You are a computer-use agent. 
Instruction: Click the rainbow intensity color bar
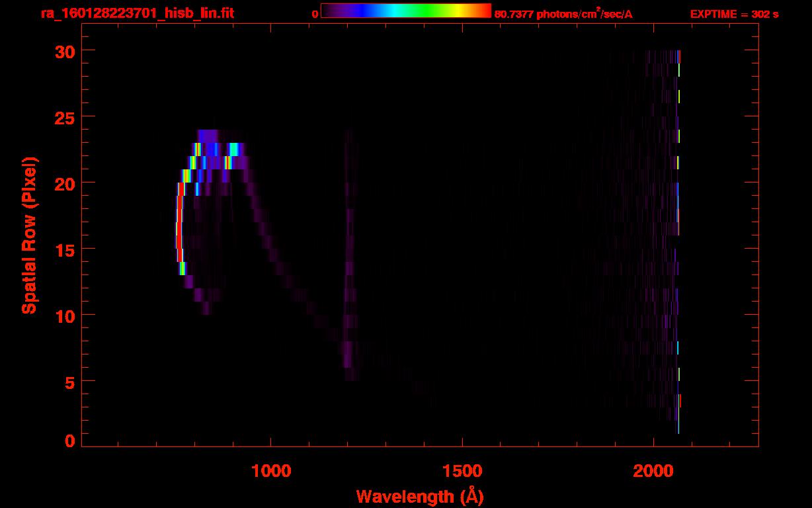pyautogui.click(x=406, y=11)
